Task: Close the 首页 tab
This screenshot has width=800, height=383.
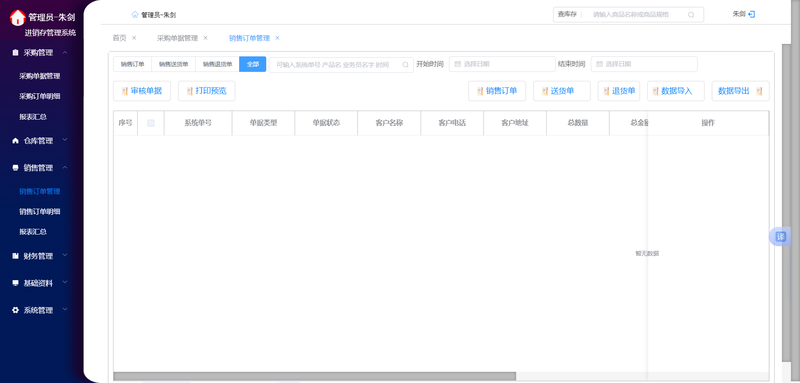Action: [134, 38]
